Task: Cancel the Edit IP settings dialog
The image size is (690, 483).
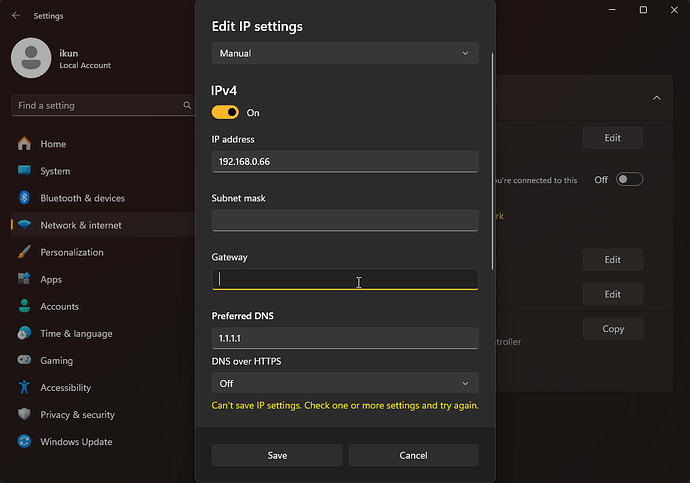Action: click(x=413, y=455)
